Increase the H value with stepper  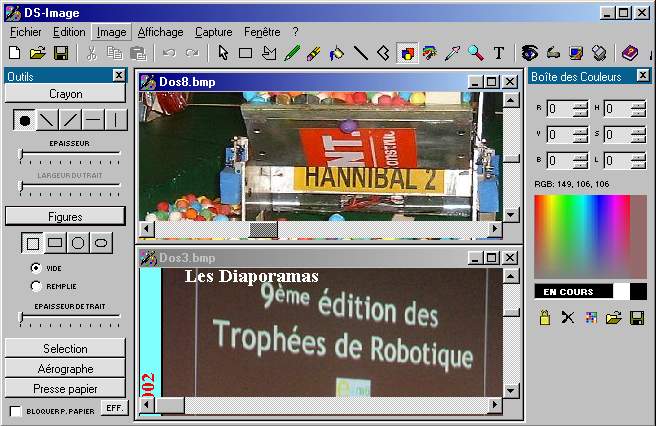click(x=637, y=104)
